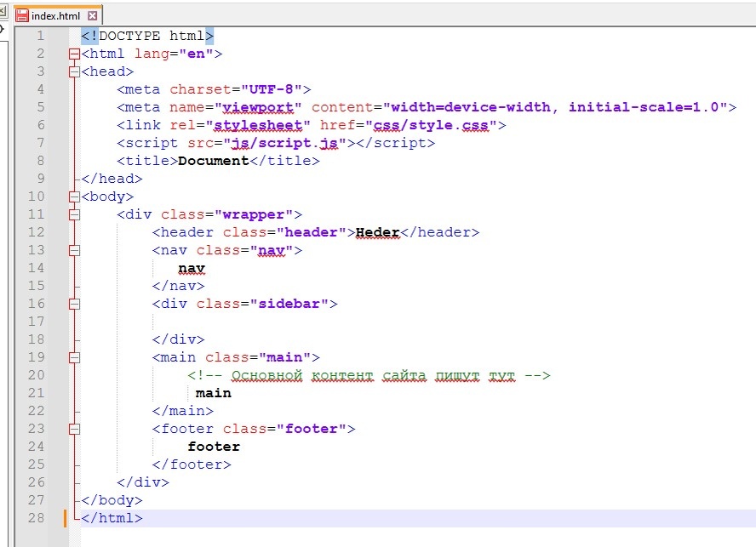Click the "wrapper" class value
756x547 pixels.
click(254, 214)
